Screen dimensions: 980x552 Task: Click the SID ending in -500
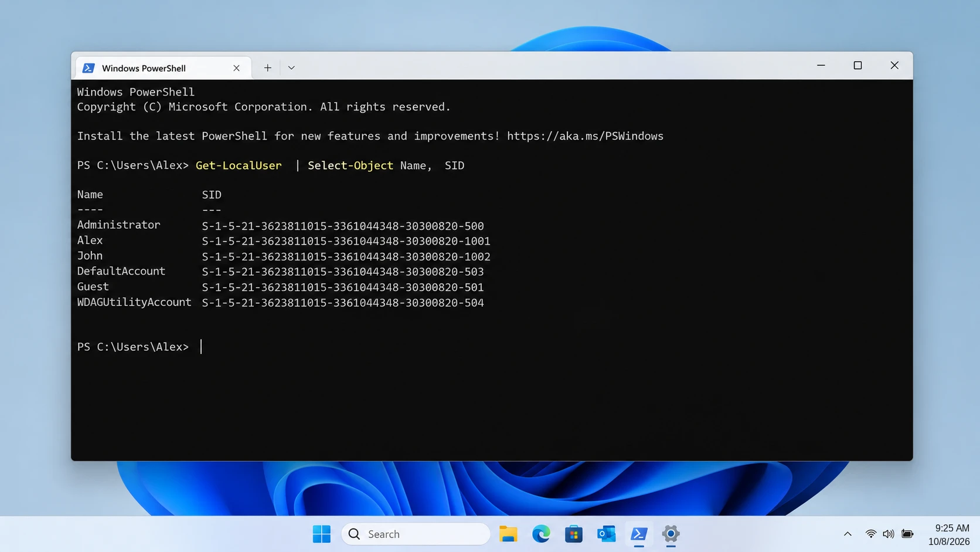pos(343,226)
